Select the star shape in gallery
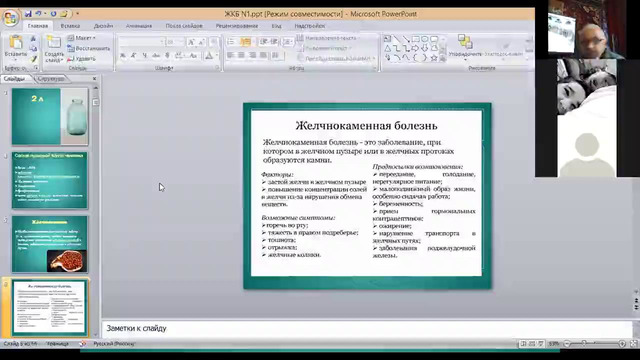The height and width of the screenshot is (360, 640). click(434, 58)
